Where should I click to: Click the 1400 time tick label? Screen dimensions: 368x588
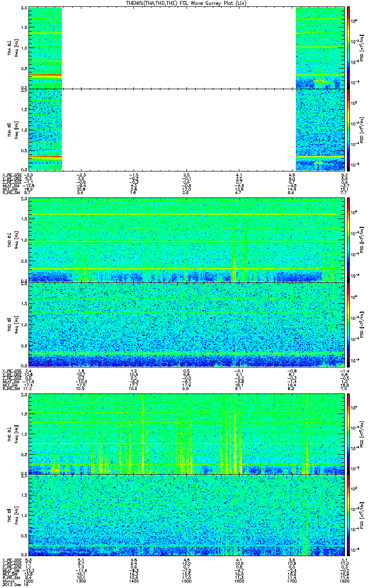(134, 581)
